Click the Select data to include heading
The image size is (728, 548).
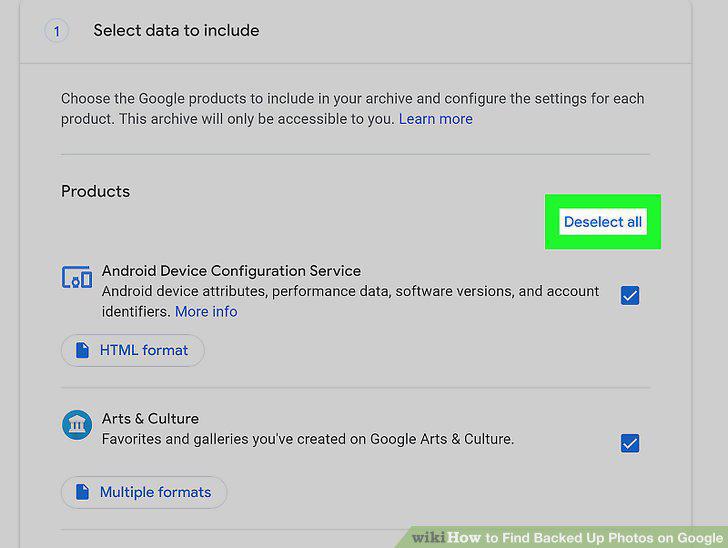pyautogui.click(x=176, y=31)
